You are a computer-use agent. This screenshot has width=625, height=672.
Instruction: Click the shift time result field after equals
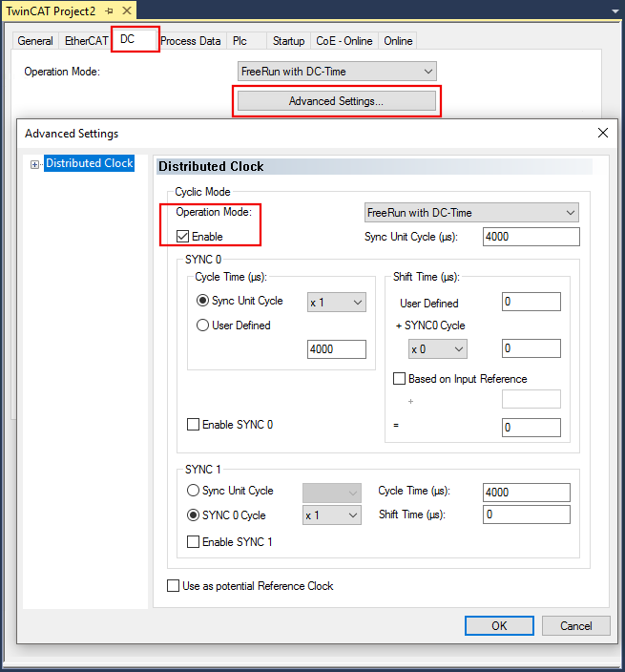[531, 428]
